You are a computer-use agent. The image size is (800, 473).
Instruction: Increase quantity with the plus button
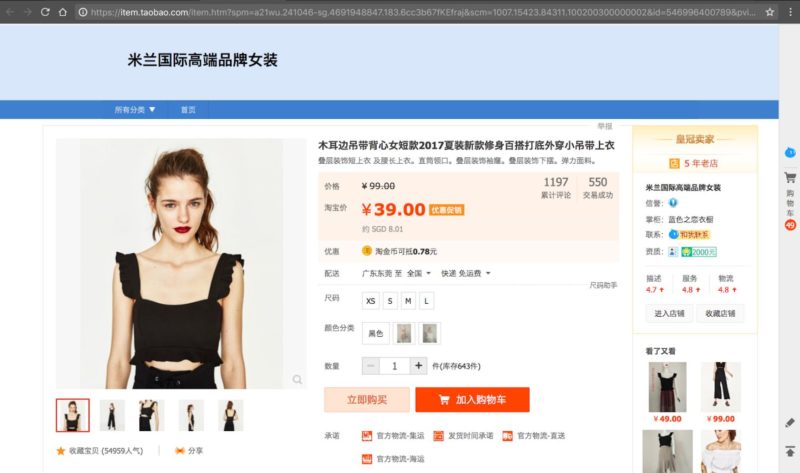[419, 366]
